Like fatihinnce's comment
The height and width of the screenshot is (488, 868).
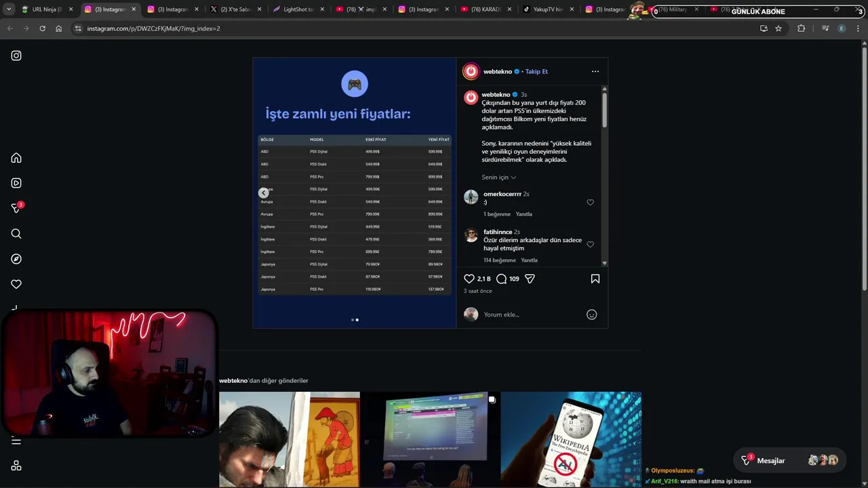coord(590,245)
